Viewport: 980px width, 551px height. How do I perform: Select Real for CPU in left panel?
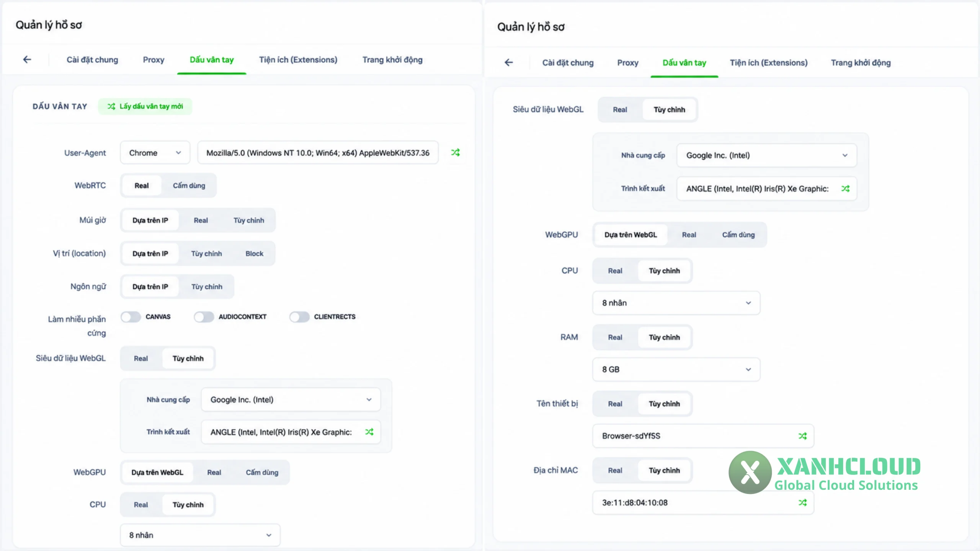click(141, 505)
